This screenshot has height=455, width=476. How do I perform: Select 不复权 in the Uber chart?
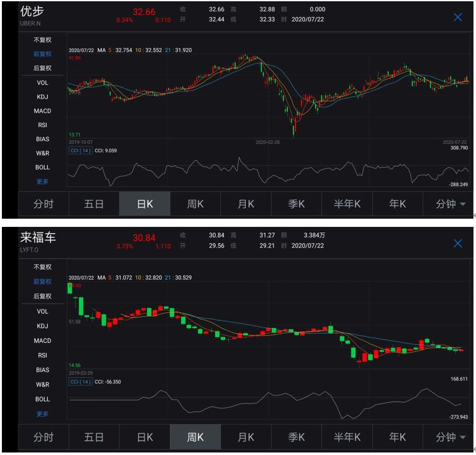tap(43, 40)
